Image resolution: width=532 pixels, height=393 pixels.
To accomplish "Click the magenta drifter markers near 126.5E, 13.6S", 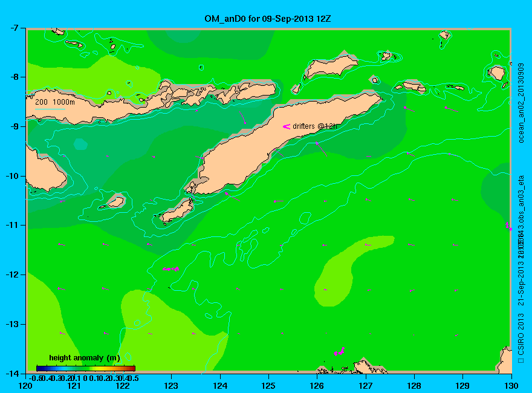I will coord(339,351).
